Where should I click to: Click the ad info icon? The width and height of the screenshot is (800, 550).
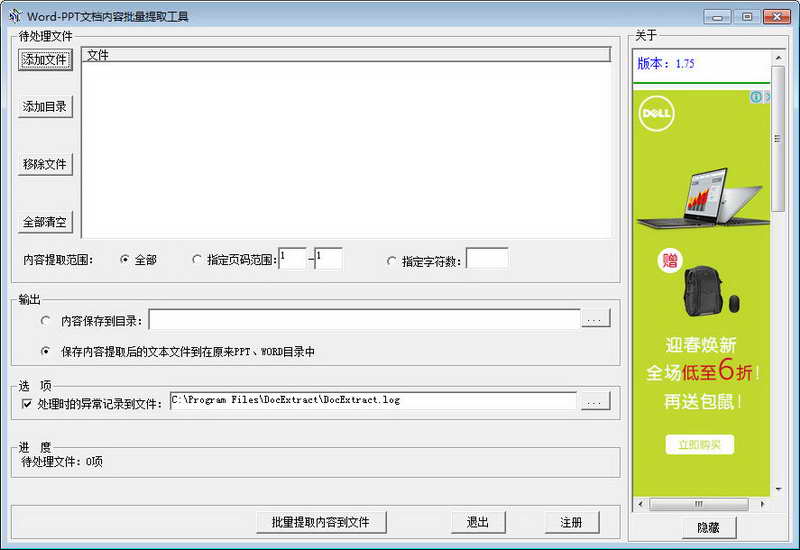tap(755, 97)
